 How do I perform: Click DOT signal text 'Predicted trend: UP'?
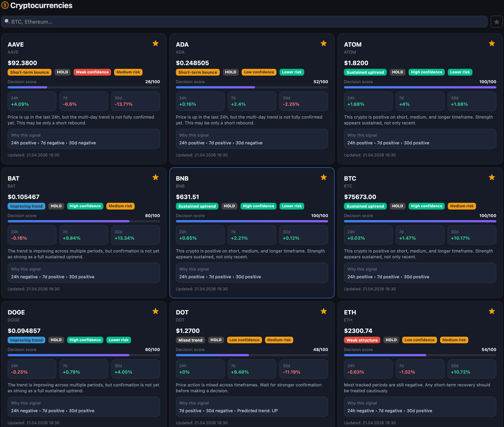257,411
